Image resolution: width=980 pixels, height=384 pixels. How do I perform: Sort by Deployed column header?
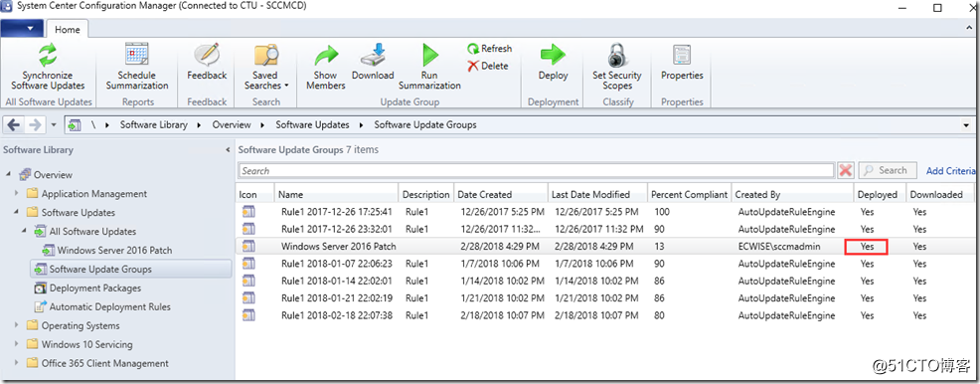(x=880, y=194)
